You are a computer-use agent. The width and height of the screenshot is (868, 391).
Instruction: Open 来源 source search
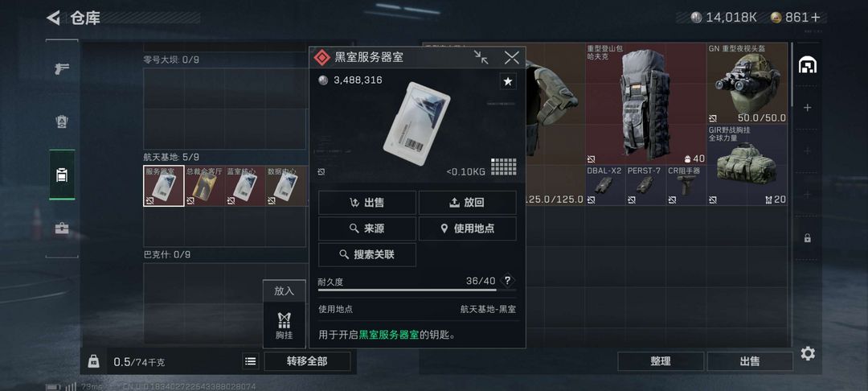[x=367, y=228]
